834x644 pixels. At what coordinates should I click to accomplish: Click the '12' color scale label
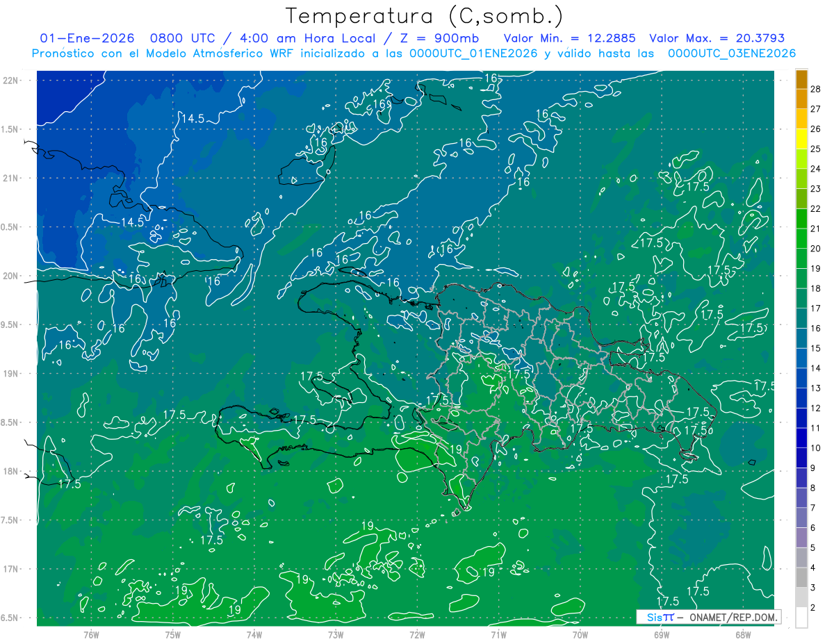(815, 408)
